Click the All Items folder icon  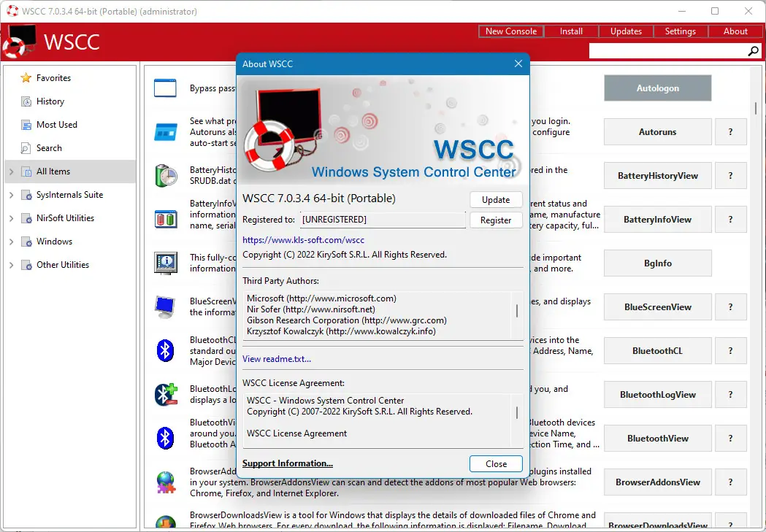[x=26, y=171]
